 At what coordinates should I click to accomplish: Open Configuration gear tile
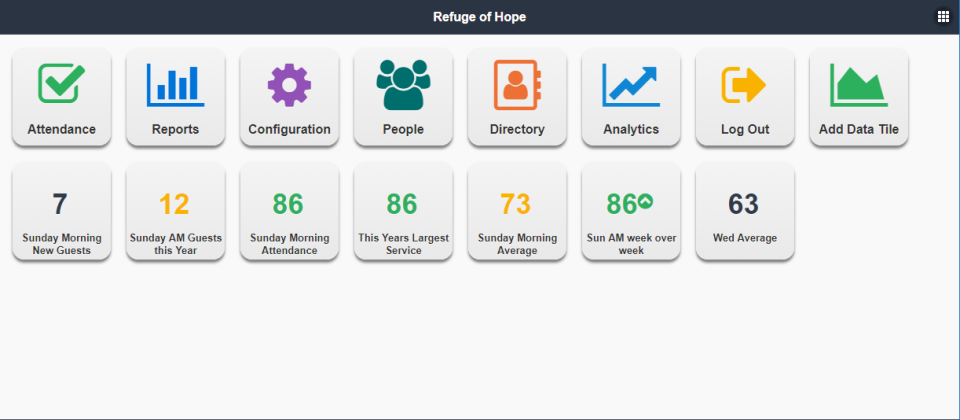tap(289, 97)
